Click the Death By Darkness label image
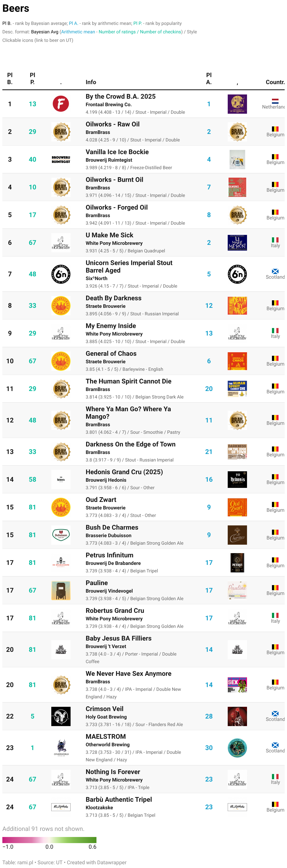This screenshot has height=868, width=287. point(237,305)
